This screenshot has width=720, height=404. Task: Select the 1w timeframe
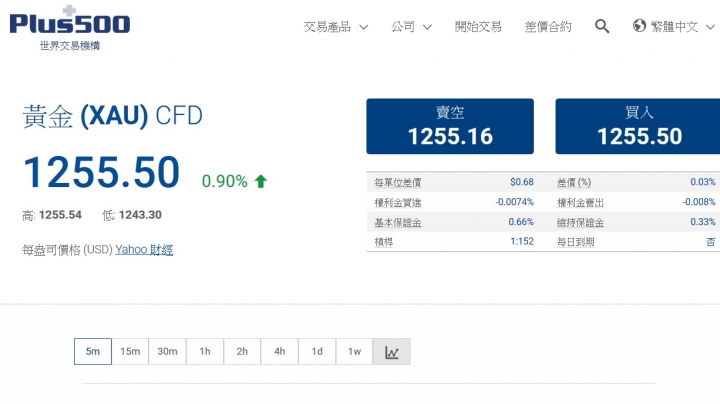coord(354,352)
